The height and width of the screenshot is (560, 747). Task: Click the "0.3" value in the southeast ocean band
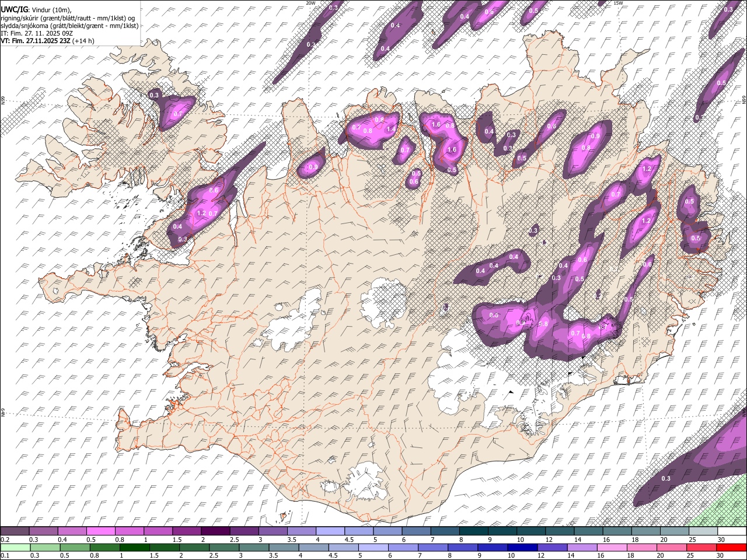pos(666,478)
